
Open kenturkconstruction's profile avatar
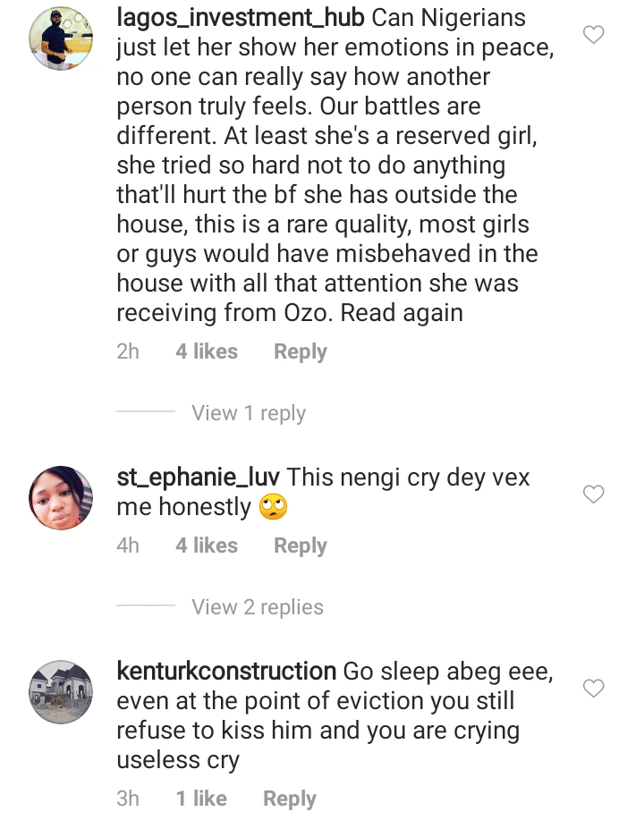[x=62, y=692]
